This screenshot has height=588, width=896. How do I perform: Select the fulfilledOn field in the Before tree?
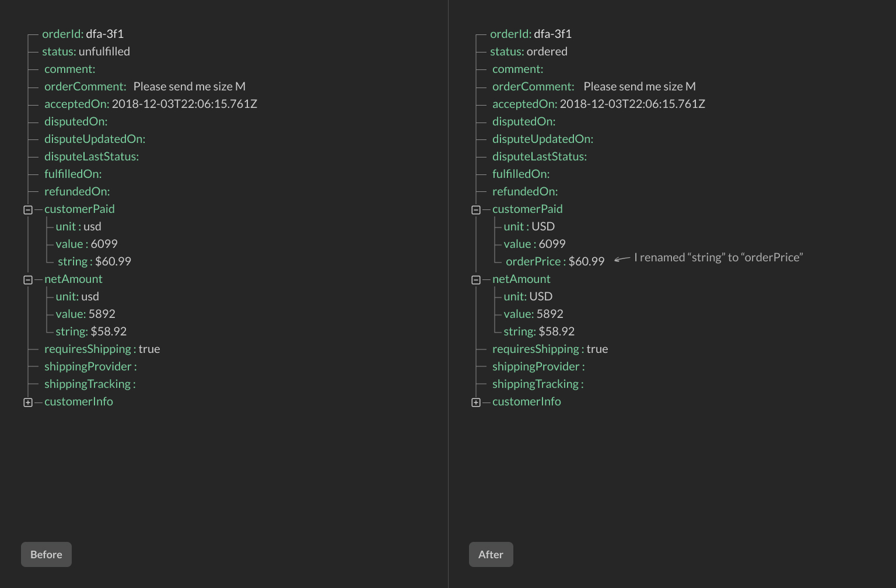pos(72,174)
